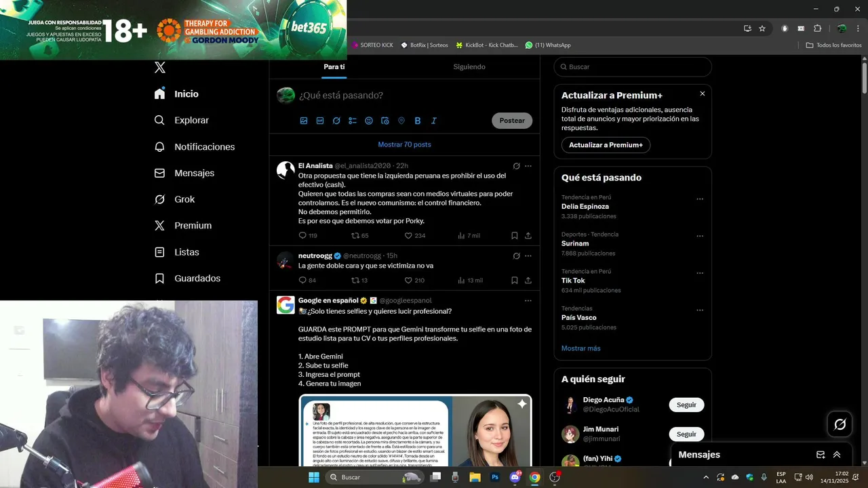The height and width of the screenshot is (488, 868).
Task: Dismiss the Actualizar a Premium+ card
Action: click(x=703, y=94)
